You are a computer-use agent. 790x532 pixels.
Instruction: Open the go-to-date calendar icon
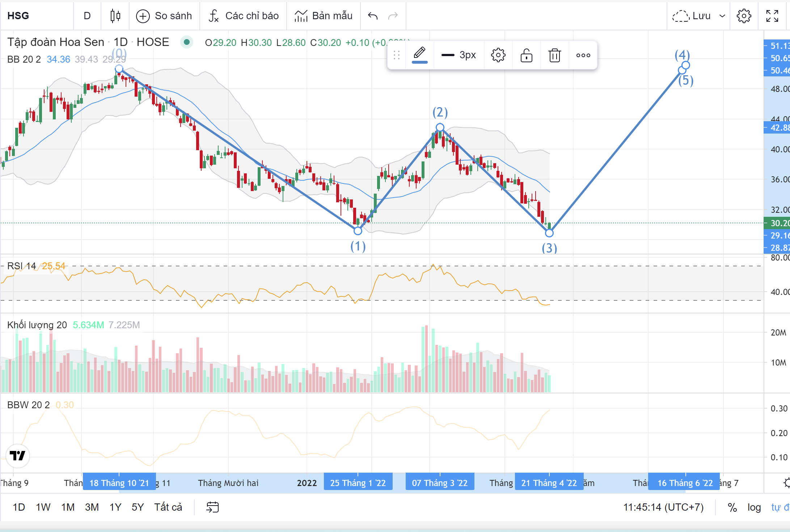pyautogui.click(x=212, y=507)
